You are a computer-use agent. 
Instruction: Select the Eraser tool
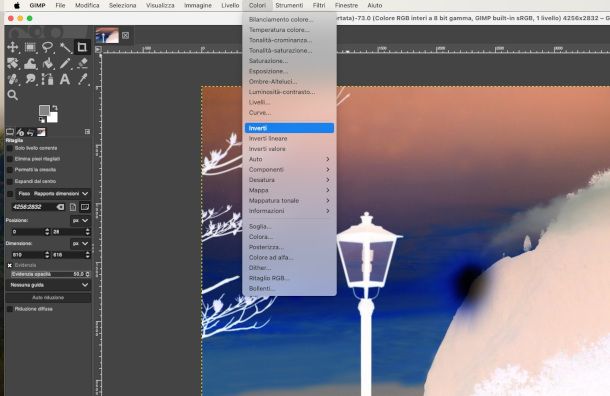tap(82, 63)
